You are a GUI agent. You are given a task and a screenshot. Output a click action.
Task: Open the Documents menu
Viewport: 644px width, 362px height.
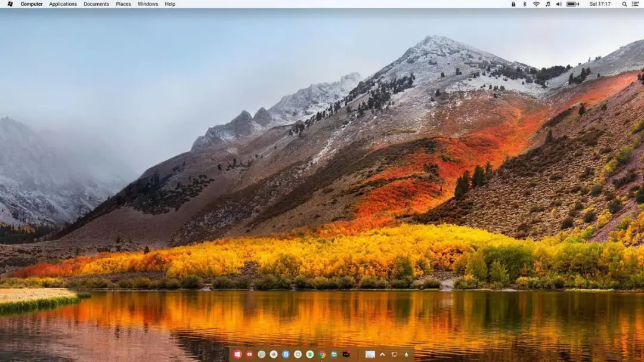click(97, 4)
